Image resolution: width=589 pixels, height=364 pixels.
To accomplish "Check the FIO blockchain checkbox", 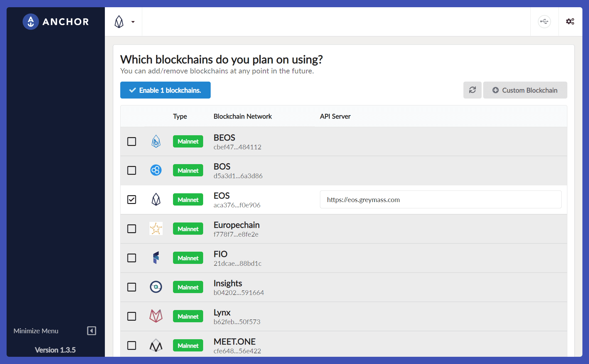I will pyautogui.click(x=132, y=258).
